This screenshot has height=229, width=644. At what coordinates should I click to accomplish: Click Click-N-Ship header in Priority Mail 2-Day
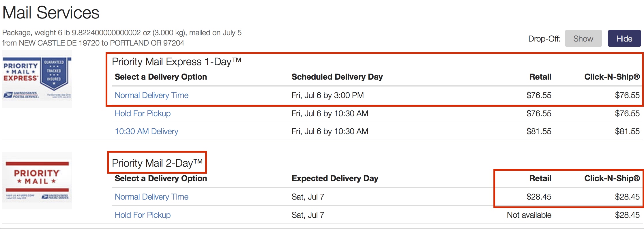[x=612, y=178]
